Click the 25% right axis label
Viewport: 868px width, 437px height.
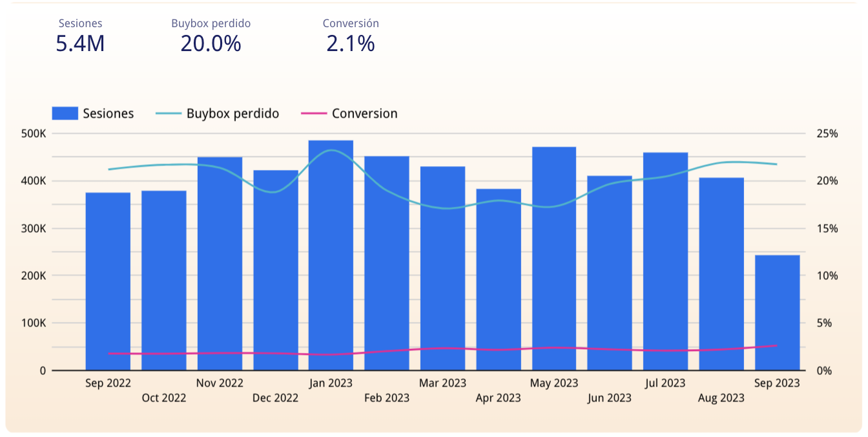tap(827, 134)
